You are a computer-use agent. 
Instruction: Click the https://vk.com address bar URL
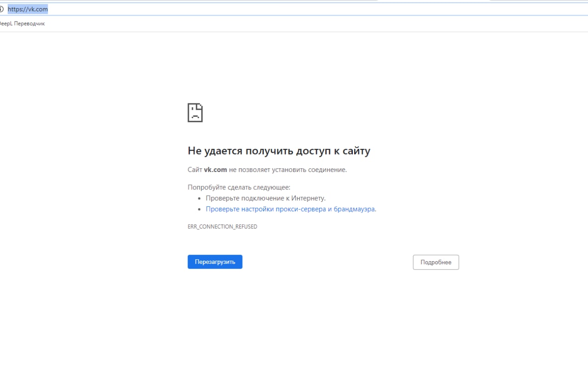click(x=28, y=9)
